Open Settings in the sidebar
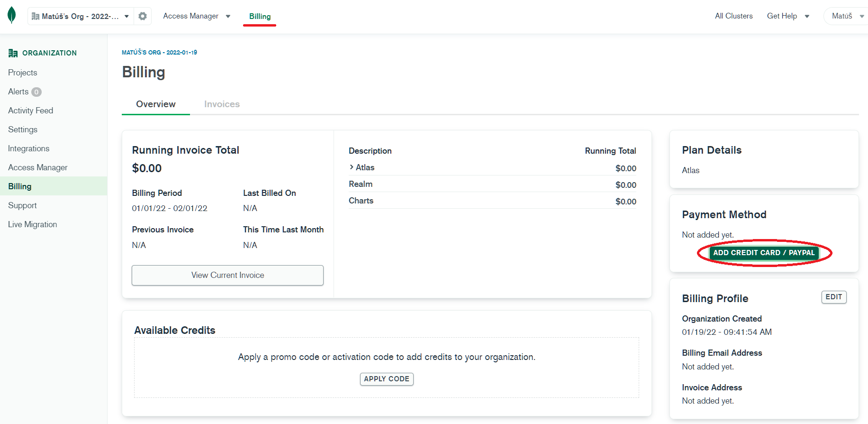The width and height of the screenshot is (868, 424). 23,129
